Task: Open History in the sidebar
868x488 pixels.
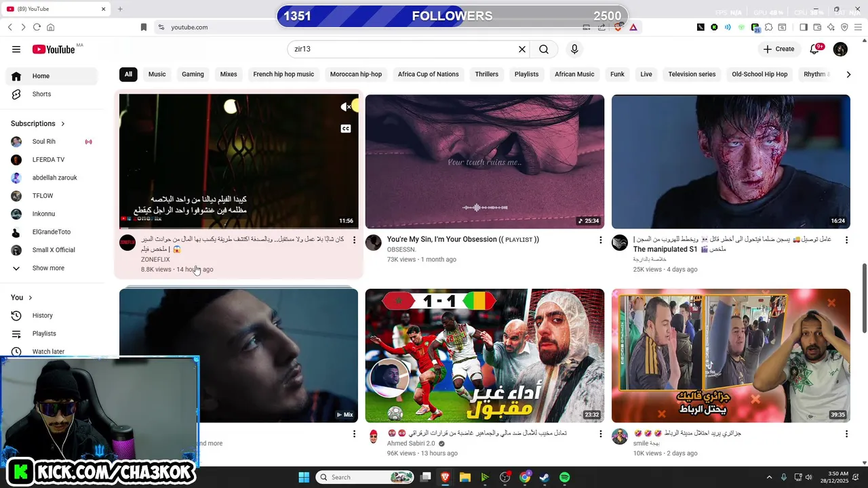Action: 52,316
